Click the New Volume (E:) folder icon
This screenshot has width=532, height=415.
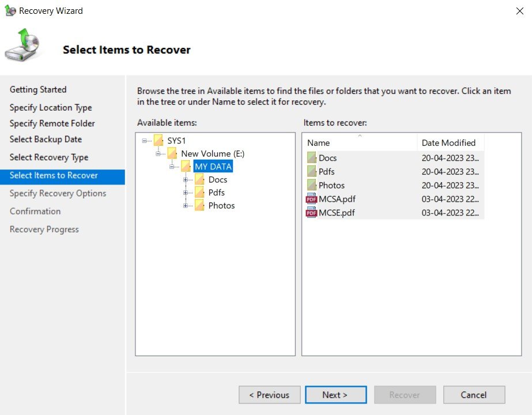(172, 153)
